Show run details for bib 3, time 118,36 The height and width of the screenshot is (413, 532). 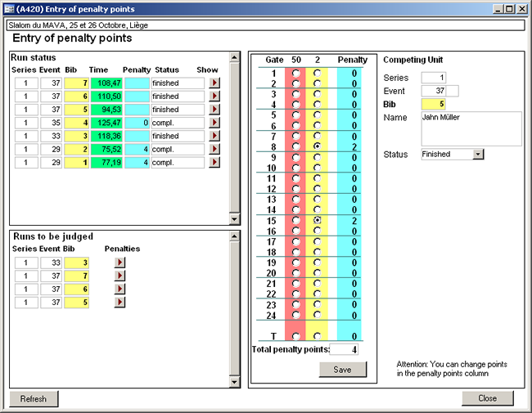(x=214, y=136)
